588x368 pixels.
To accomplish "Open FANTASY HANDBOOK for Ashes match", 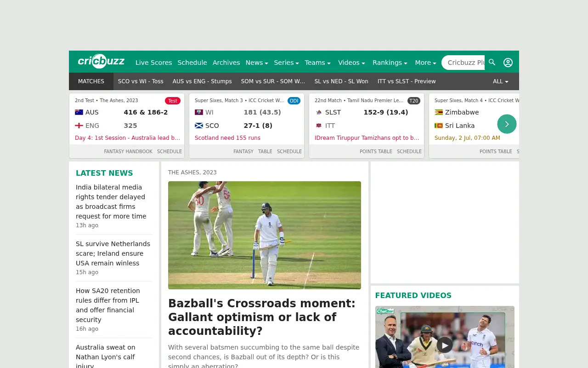I will tap(128, 151).
